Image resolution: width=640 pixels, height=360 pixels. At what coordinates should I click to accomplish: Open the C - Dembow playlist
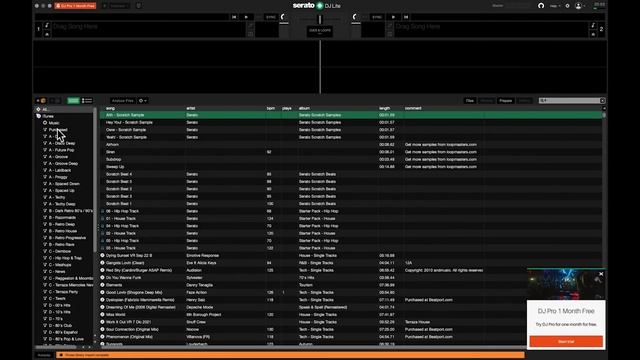pyautogui.click(x=60, y=251)
